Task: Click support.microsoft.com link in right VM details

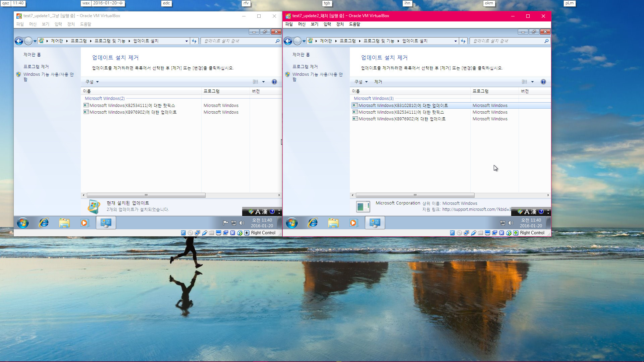Action: (x=477, y=209)
